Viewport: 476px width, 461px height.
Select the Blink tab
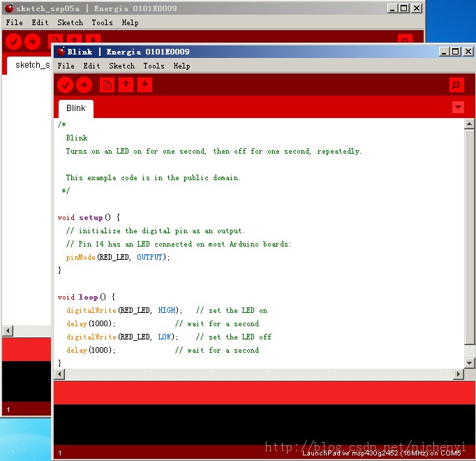pos(76,108)
